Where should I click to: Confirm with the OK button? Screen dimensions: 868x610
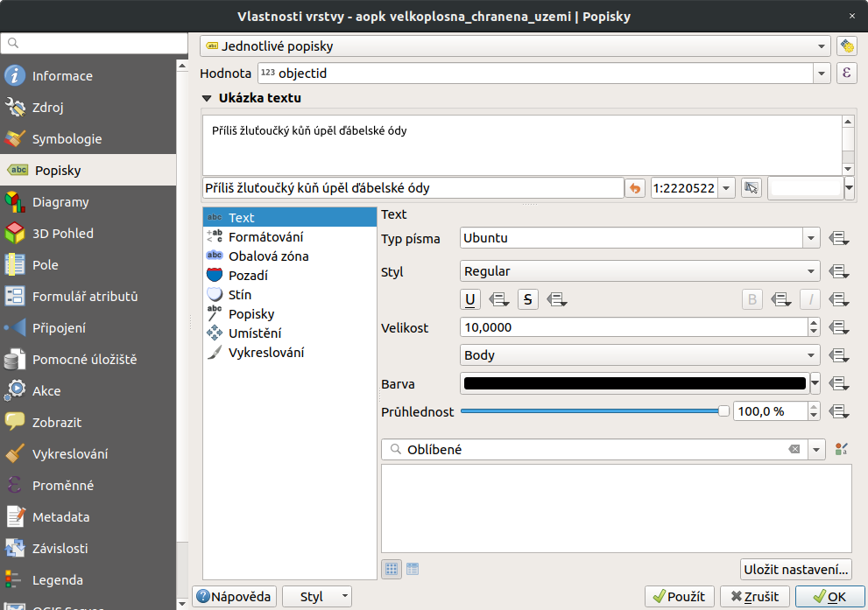(x=829, y=597)
